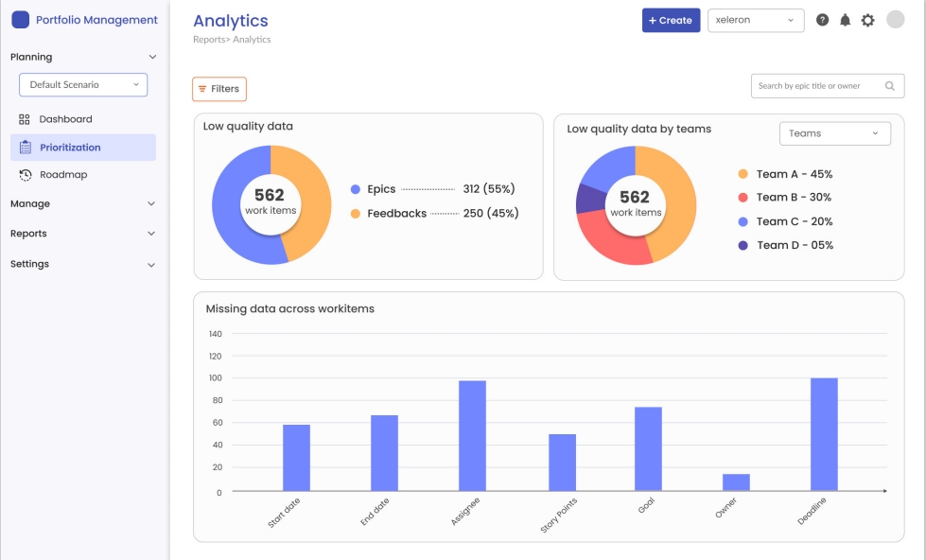The width and height of the screenshot is (926, 560).
Task: Click the user avatar in the top right
Action: [x=895, y=19]
